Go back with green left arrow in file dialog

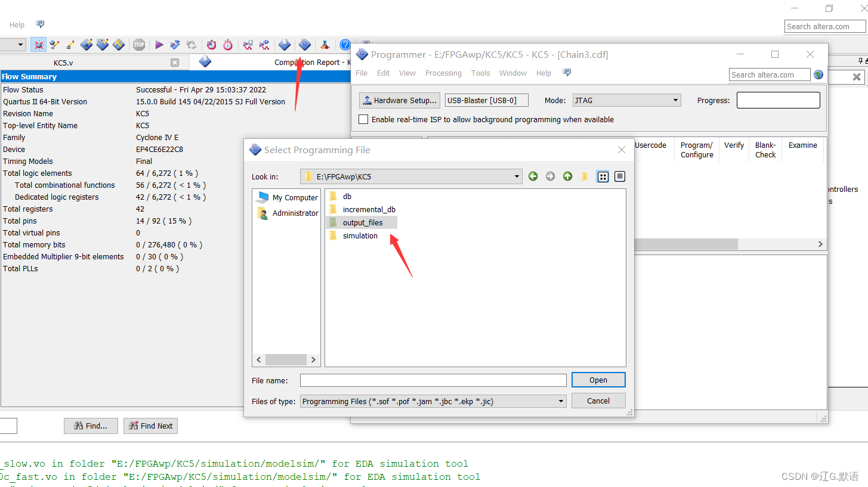[x=533, y=176]
